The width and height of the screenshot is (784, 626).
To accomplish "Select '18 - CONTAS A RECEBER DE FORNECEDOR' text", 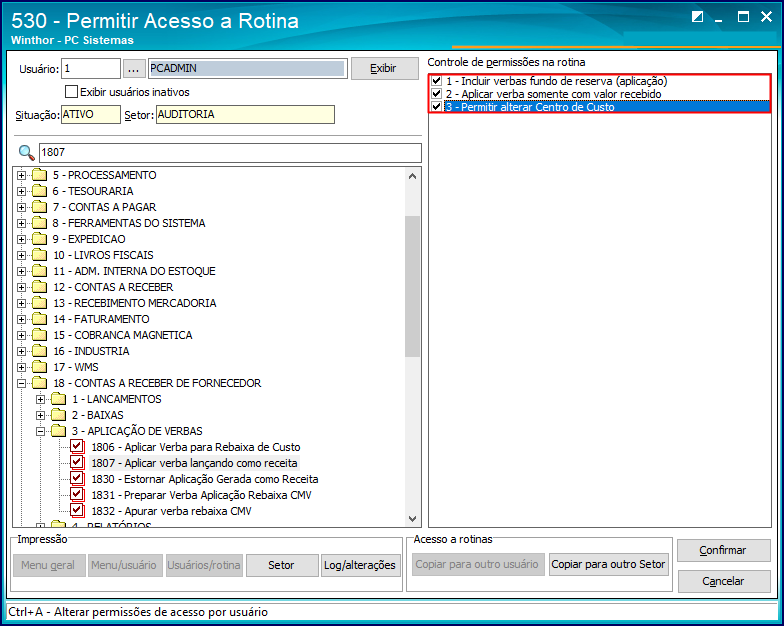I will pyautogui.click(x=157, y=383).
